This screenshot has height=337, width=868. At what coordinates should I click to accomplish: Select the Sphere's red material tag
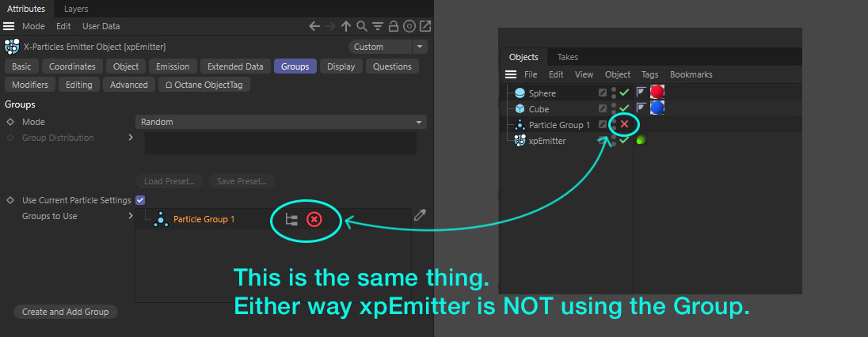point(657,92)
